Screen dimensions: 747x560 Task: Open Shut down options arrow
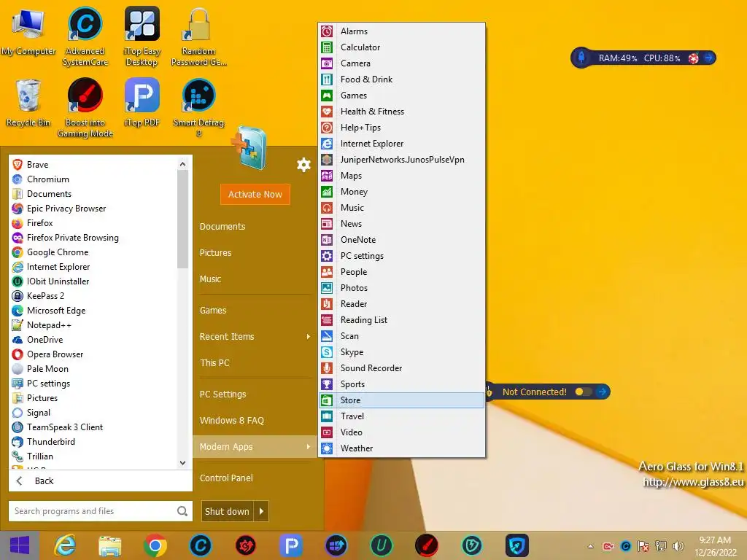(262, 511)
